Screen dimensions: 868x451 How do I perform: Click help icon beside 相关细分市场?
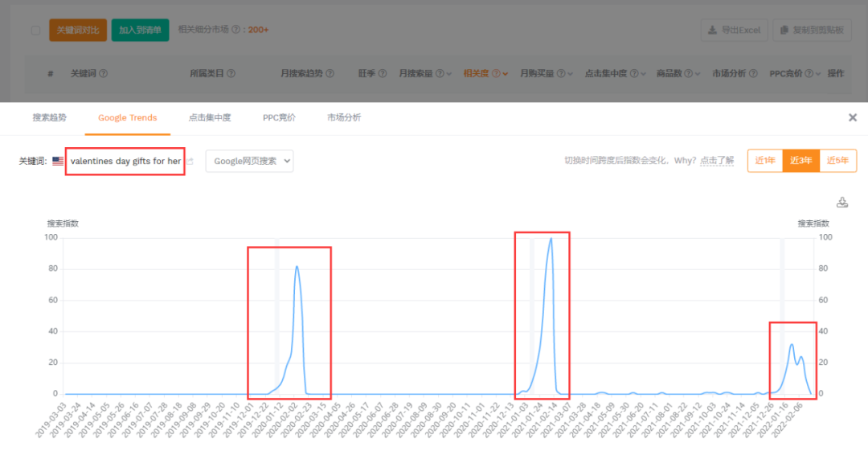(x=236, y=31)
